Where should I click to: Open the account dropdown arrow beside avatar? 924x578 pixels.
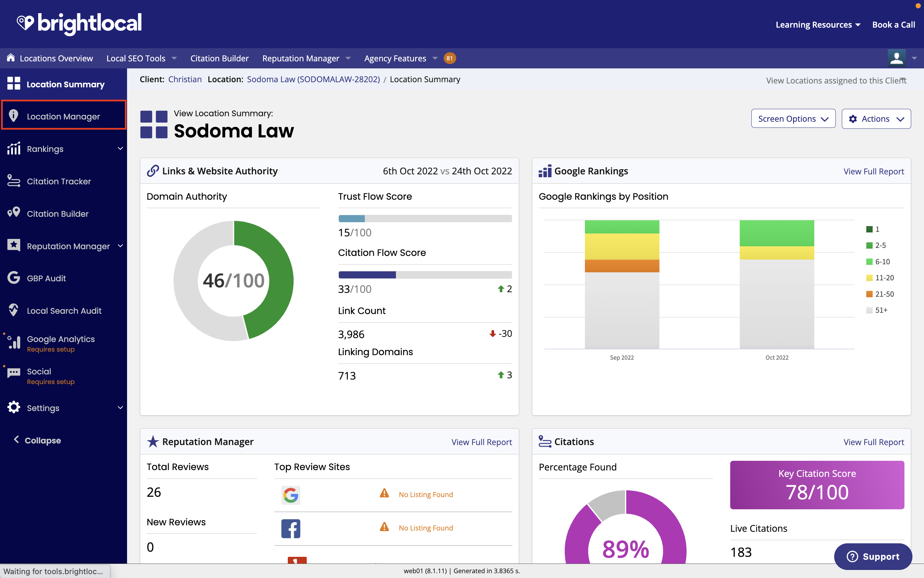pyautogui.click(x=914, y=58)
